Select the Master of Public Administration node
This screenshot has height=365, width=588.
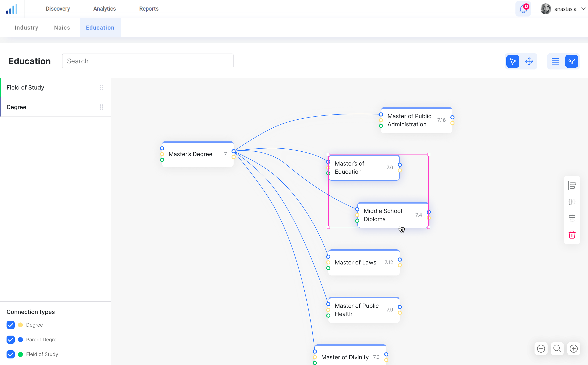coord(416,120)
